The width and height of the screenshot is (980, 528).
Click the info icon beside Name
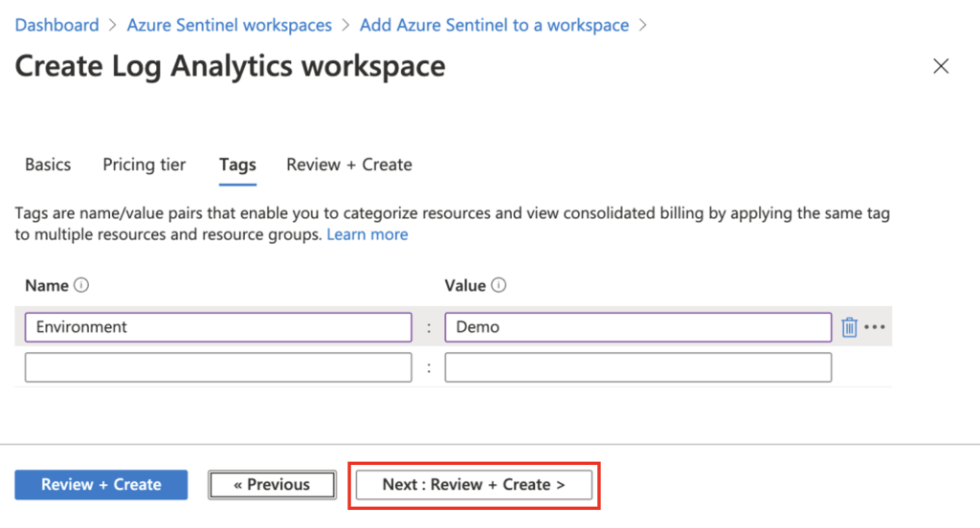coord(81,285)
